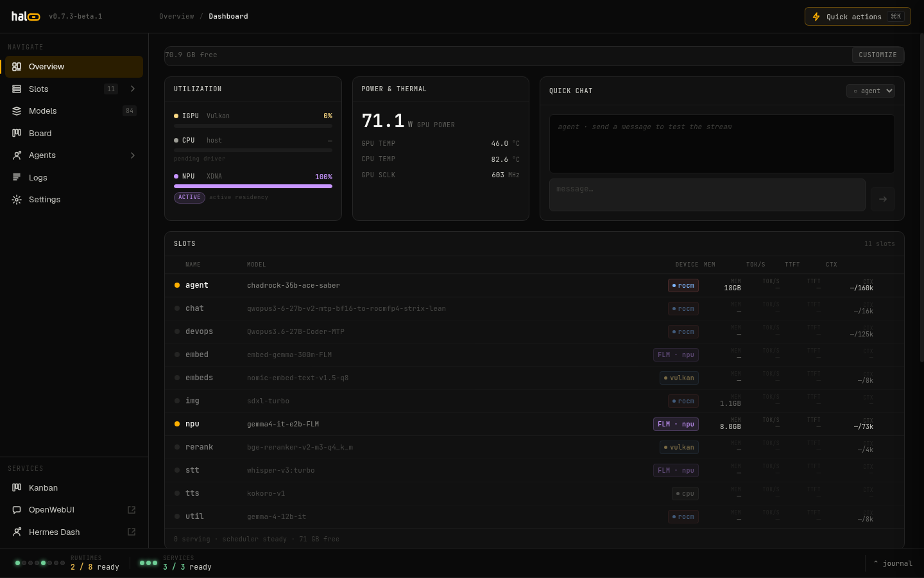Open Hermes Dash service link
Viewport: 924px width, 578px height.
pos(74,532)
